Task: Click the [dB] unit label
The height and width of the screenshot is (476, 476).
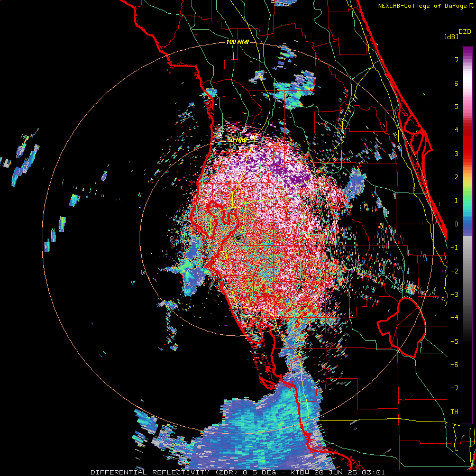Action: coord(451,36)
